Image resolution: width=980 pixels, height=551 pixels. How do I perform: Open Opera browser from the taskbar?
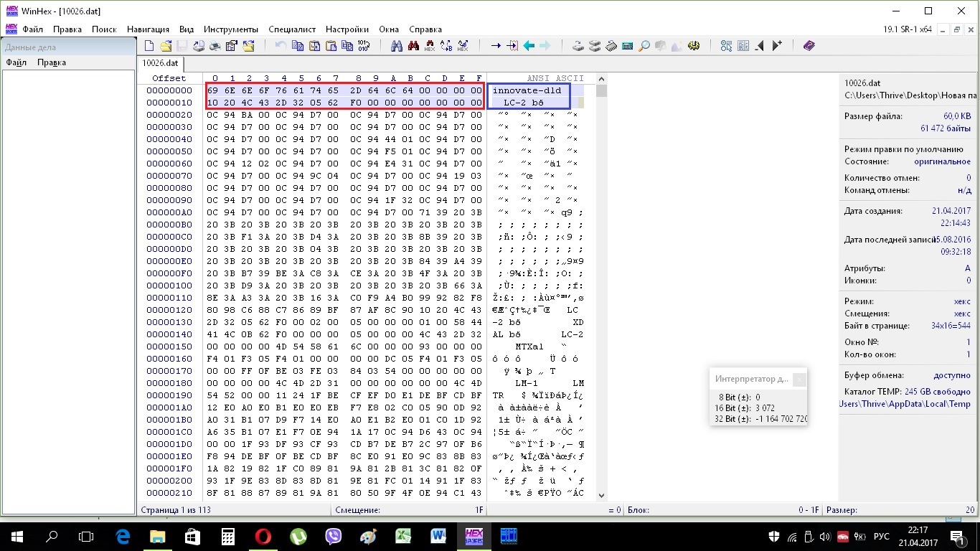(263, 535)
